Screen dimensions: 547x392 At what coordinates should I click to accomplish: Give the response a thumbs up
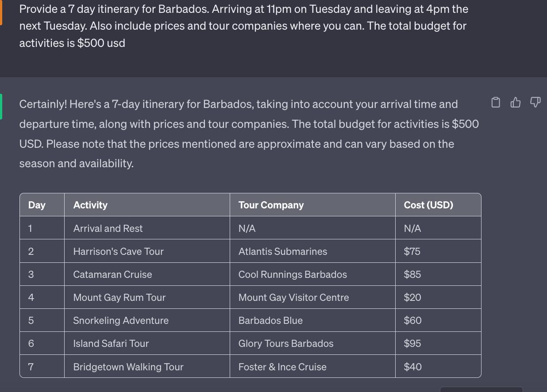click(x=516, y=103)
